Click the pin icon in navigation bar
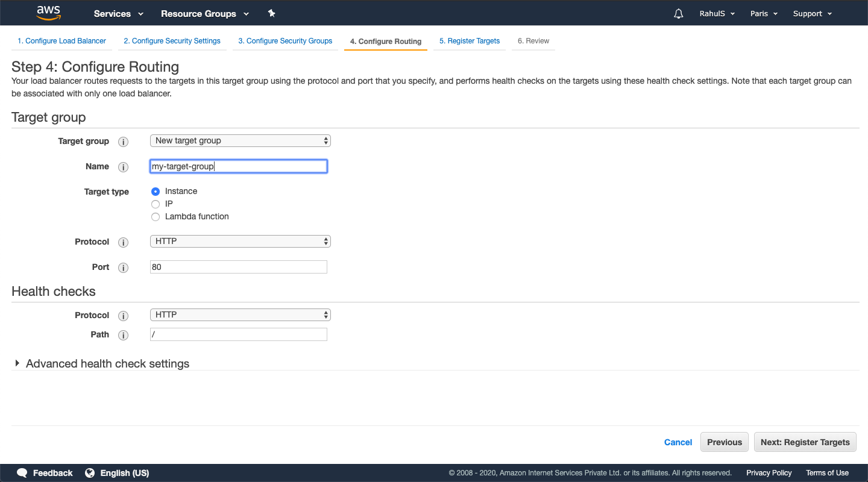Viewport: 868px width, 482px height. [x=271, y=13]
